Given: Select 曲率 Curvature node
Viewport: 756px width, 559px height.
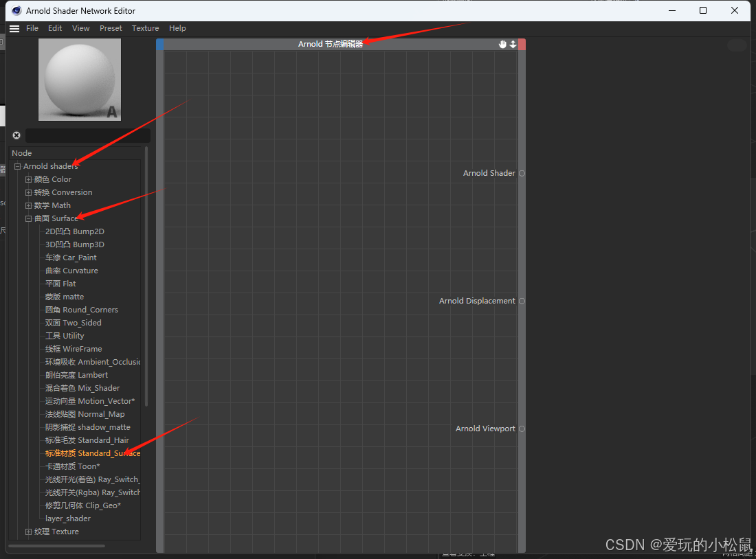Looking at the screenshot, I should [71, 271].
